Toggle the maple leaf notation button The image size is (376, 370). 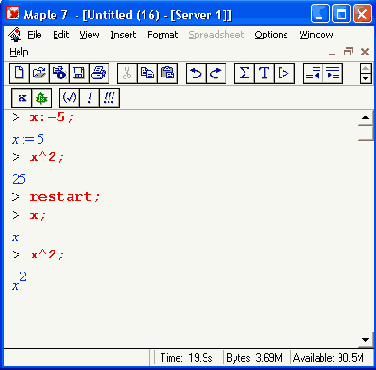42,98
